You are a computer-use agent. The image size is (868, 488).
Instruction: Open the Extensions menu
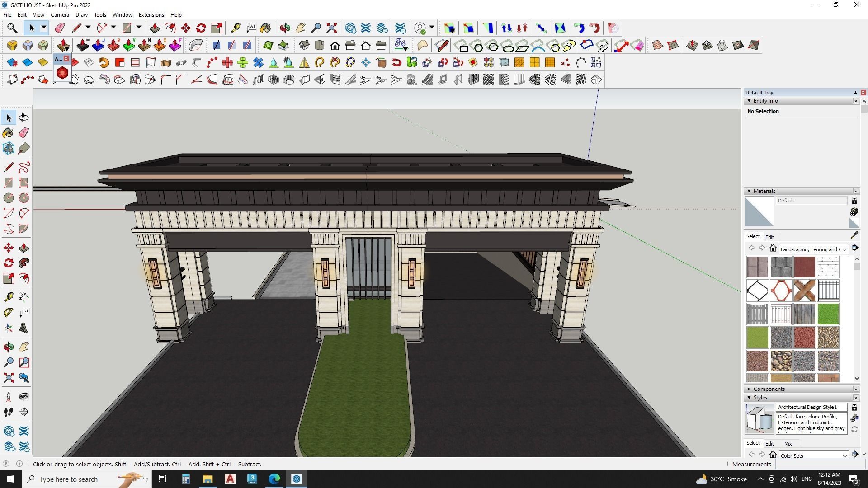point(151,15)
